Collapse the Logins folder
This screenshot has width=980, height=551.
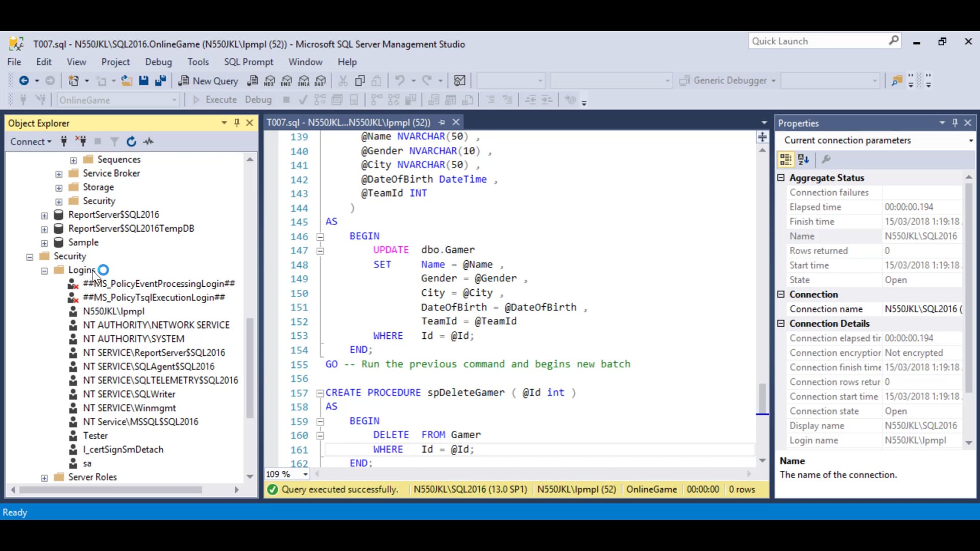point(44,271)
